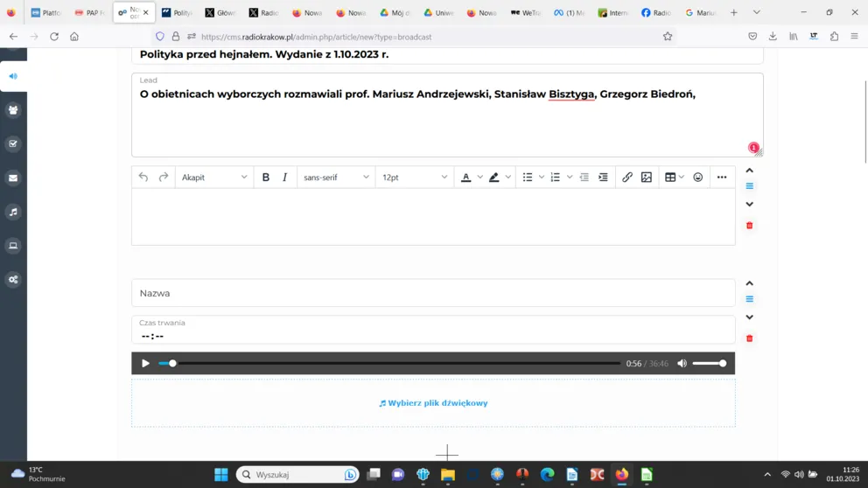
Task: Click 'Wybierz plik dźwiękowy' to choose audio
Action: [x=433, y=403]
